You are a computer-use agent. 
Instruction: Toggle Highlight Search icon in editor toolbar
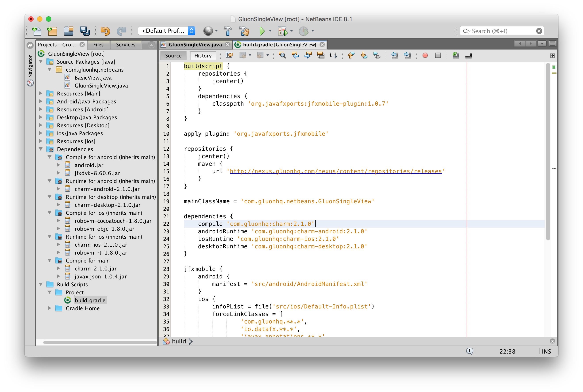click(320, 55)
